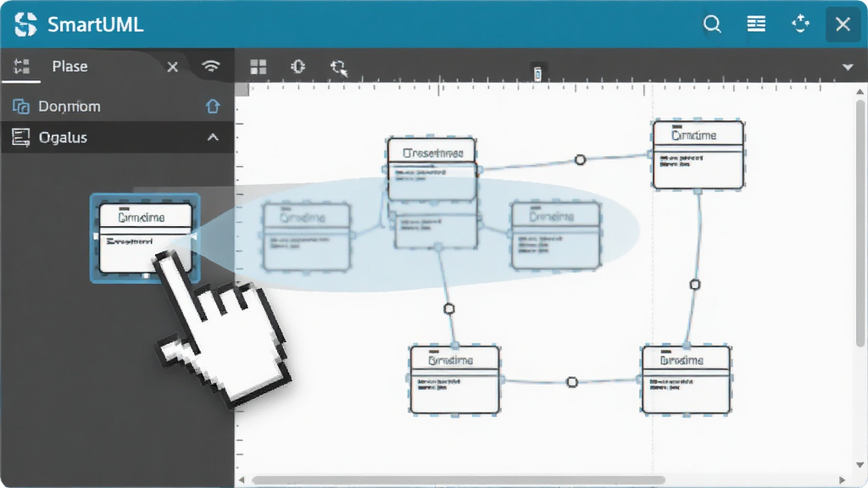Image resolution: width=868 pixels, height=488 pixels.
Task: Select the Donmom row
Action: pos(117,106)
